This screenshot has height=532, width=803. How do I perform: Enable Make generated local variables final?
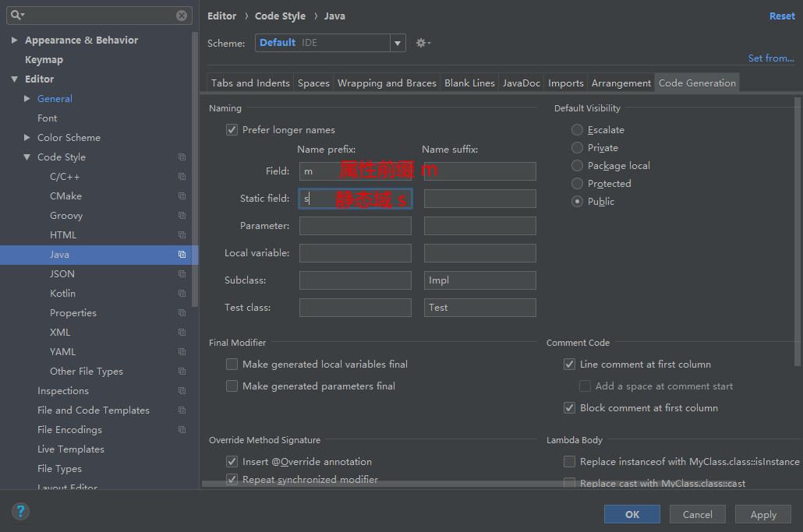tap(232, 365)
